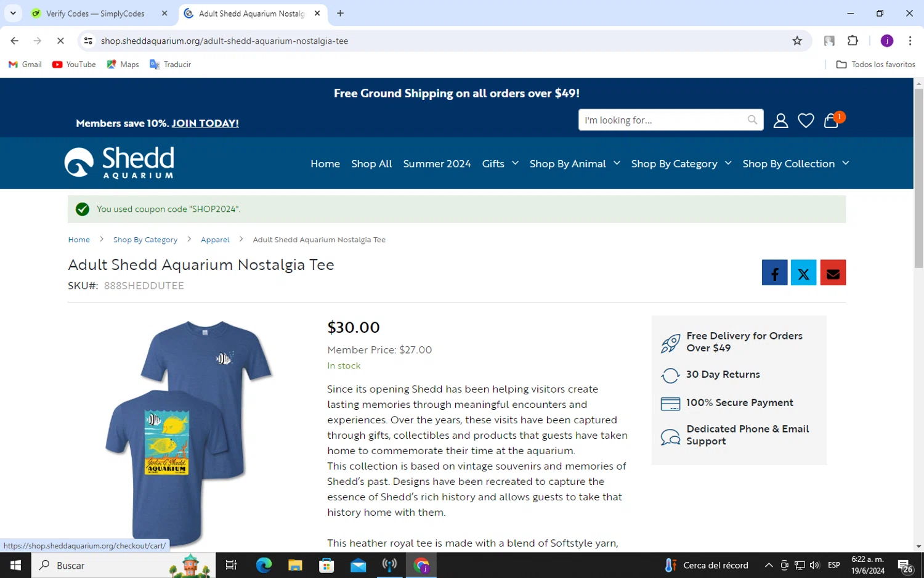Expand Shop By Category dropdown
This screenshot has height=578, width=924.
[x=681, y=163]
